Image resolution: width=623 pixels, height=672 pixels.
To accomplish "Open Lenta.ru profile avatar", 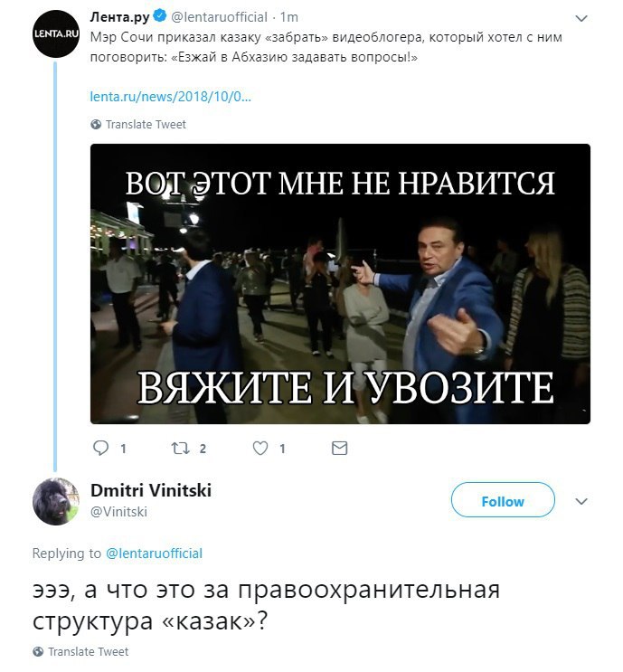I will click(x=56, y=34).
